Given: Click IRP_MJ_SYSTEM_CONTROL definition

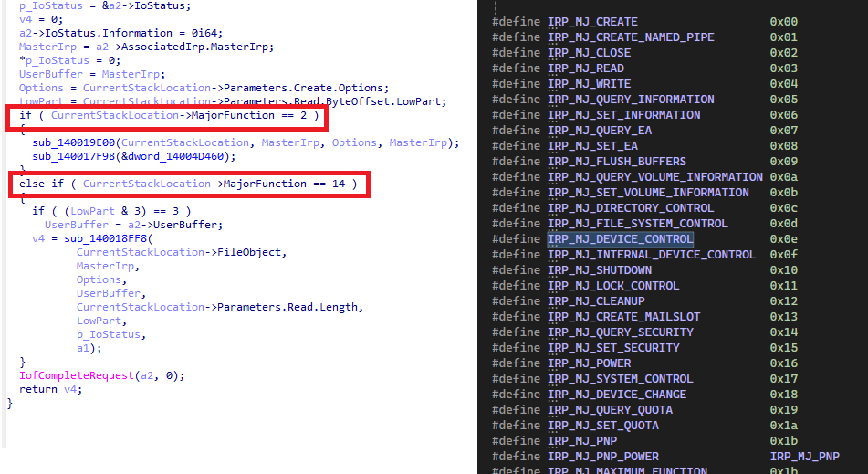Looking at the screenshot, I should [621, 379].
